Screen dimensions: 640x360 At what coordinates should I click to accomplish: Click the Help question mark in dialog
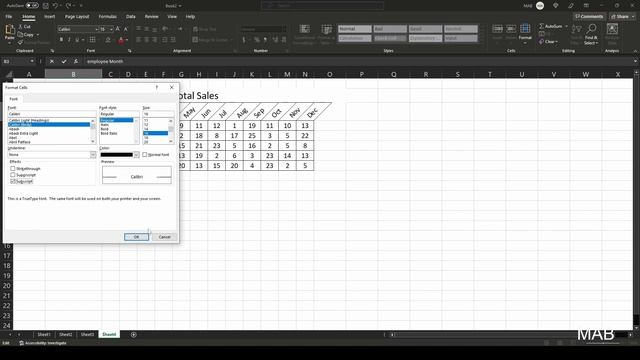[157, 87]
